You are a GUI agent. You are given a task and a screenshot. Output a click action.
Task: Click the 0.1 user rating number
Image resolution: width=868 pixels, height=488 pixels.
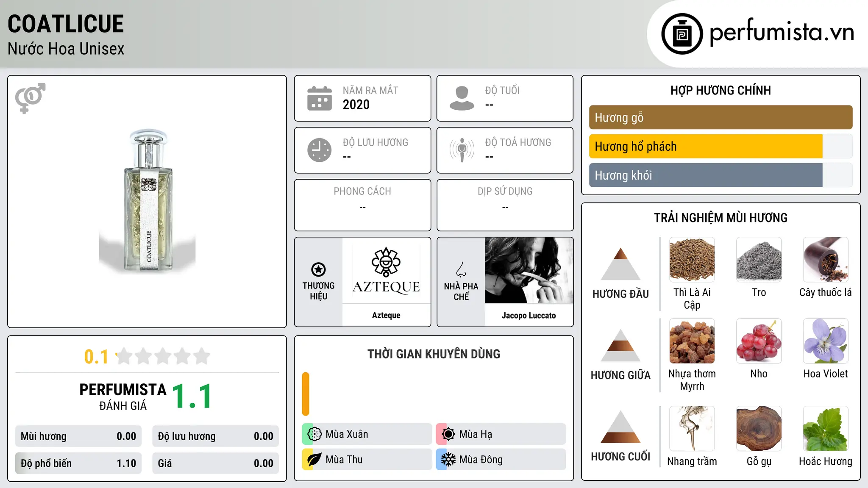pyautogui.click(x=96, y=357)
